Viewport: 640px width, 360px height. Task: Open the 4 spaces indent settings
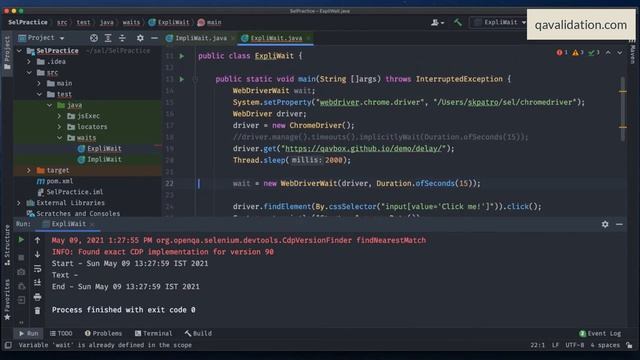coord(605,345)
